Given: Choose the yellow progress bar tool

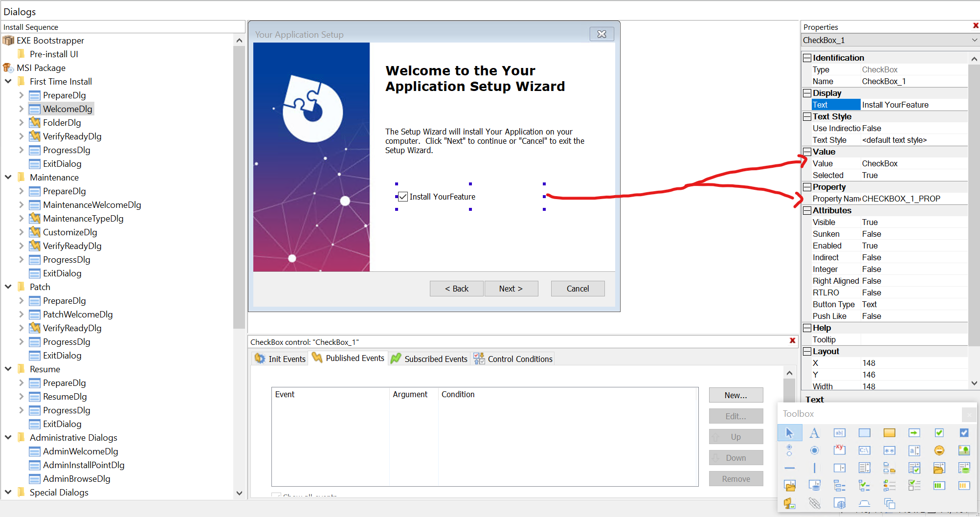Looking at the screenshot, I should [964, 486].
